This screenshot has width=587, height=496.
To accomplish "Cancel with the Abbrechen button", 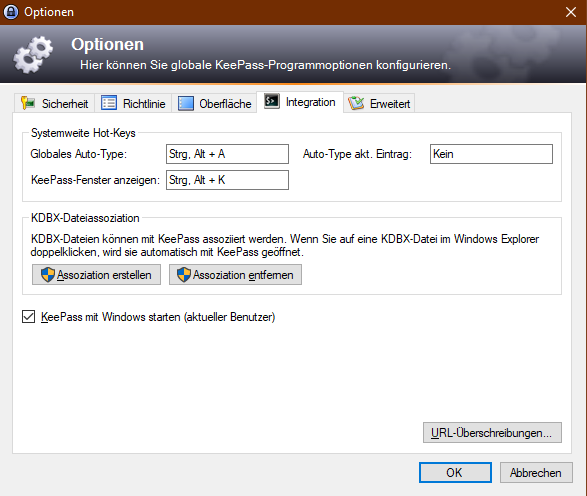I will [536, 472].
